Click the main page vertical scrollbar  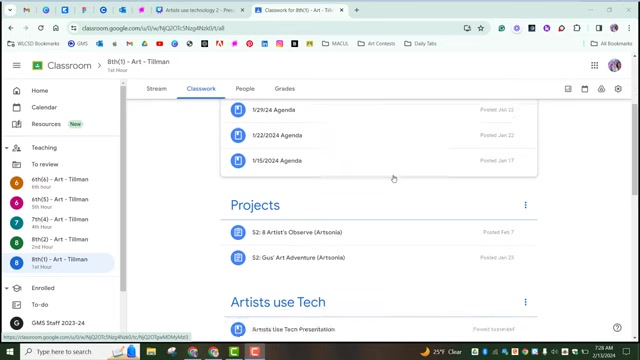pyautogui.click(x=634, y=149)
